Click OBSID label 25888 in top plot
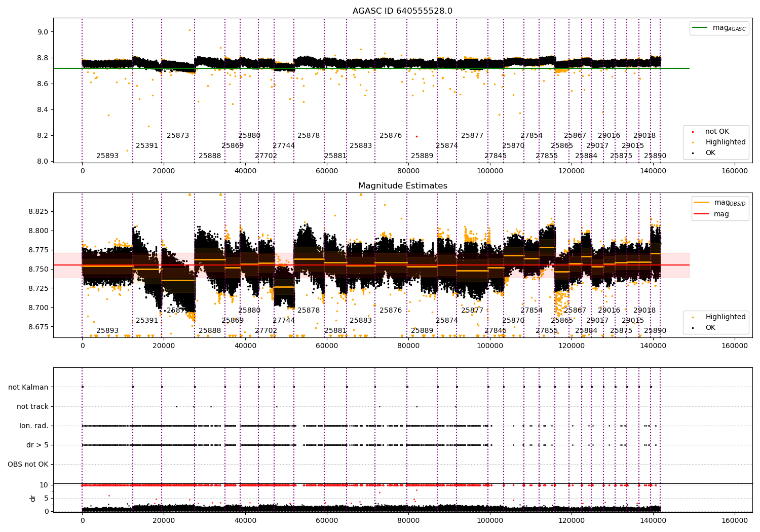This screenshot has height=532, width=760. (x=210, y=156)
